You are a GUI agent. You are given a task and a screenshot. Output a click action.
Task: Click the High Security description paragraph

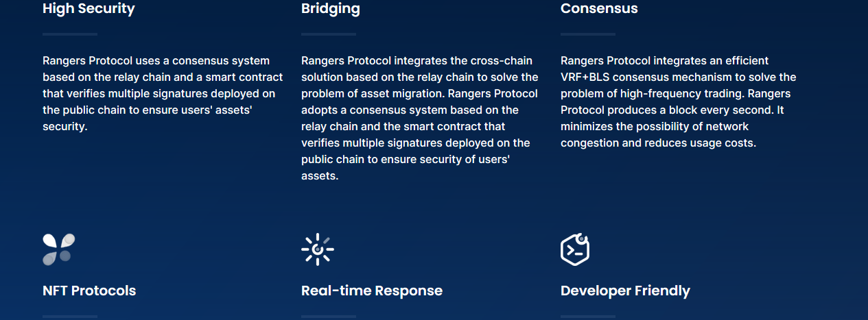[x=159, y=93]
